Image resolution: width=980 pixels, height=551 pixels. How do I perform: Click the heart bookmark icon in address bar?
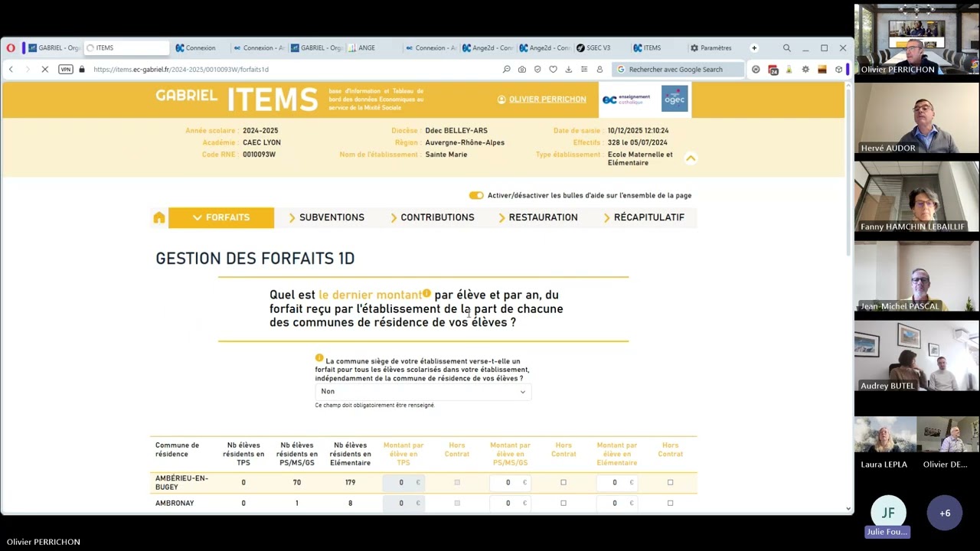[553, 69]
